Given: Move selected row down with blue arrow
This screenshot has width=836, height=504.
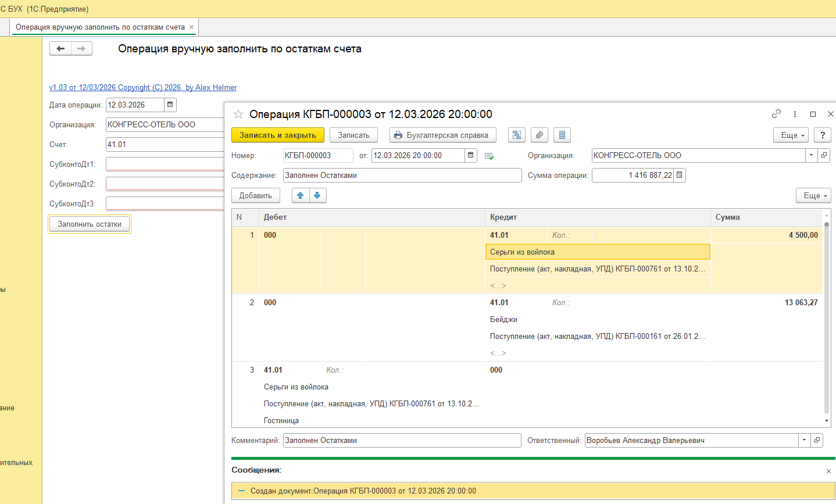Looking at the screenshot, I should (x=317, y=195).
